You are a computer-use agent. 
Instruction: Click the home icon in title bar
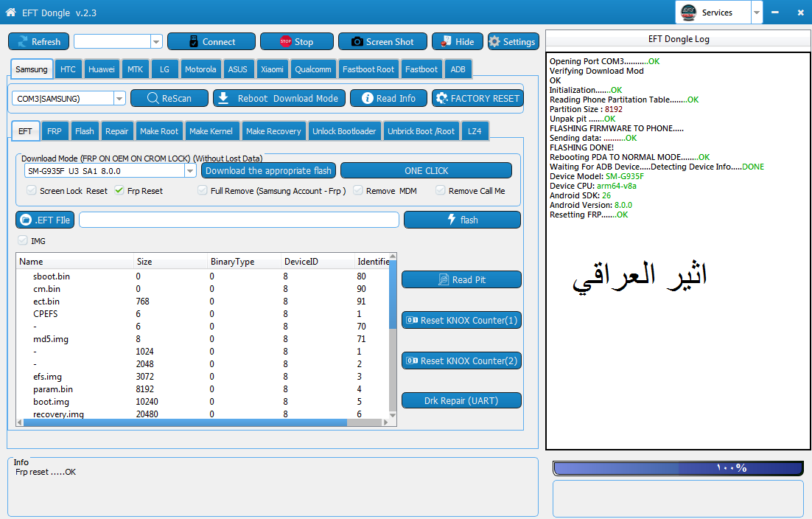tap(10, 12)
